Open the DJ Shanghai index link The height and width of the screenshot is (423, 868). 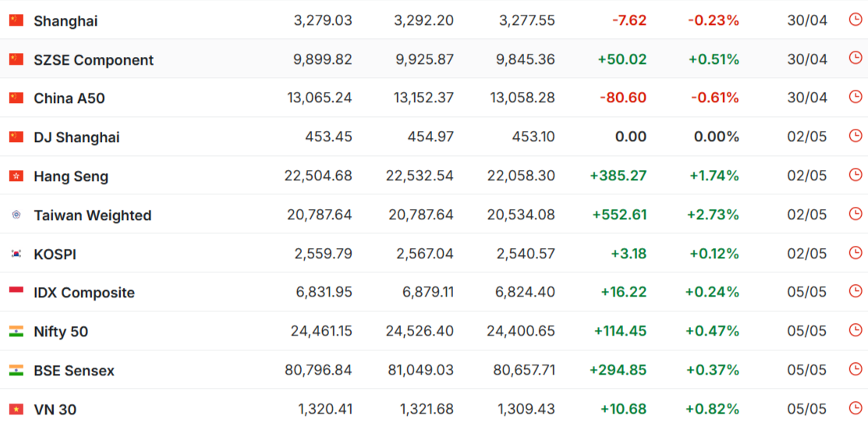(76, 137)
